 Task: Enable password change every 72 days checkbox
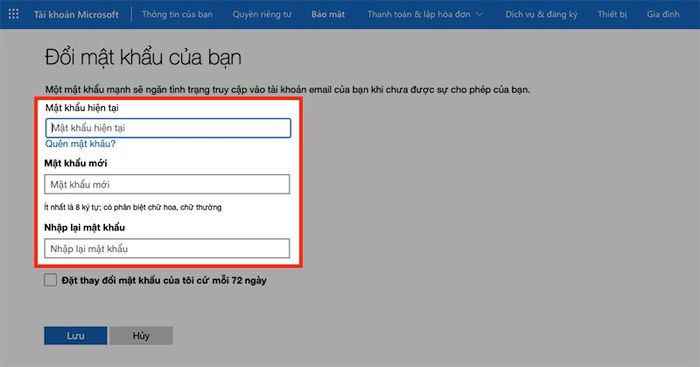point(50,280)
